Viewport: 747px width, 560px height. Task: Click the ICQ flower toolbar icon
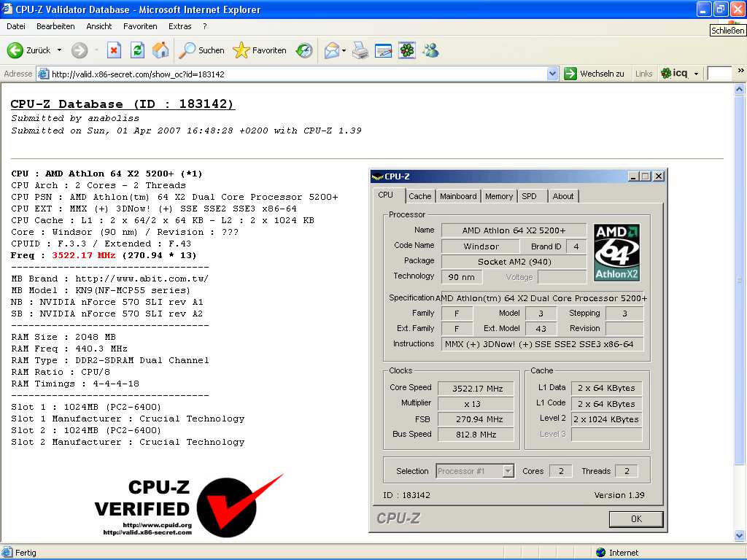point(407,50)
